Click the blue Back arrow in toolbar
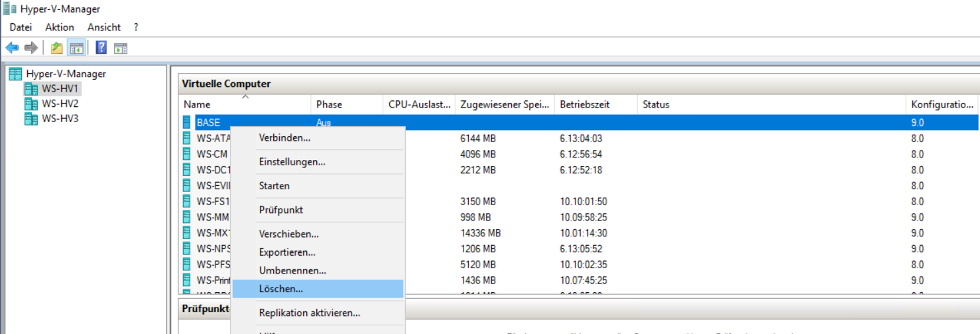Image resolution: width=980 pixels, height=334 pixels. 12,48
